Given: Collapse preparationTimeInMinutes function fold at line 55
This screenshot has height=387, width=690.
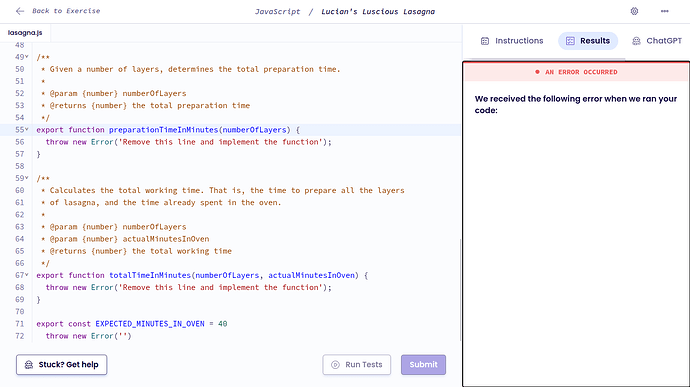Looking at the screenshot, I should coord(27,129).
